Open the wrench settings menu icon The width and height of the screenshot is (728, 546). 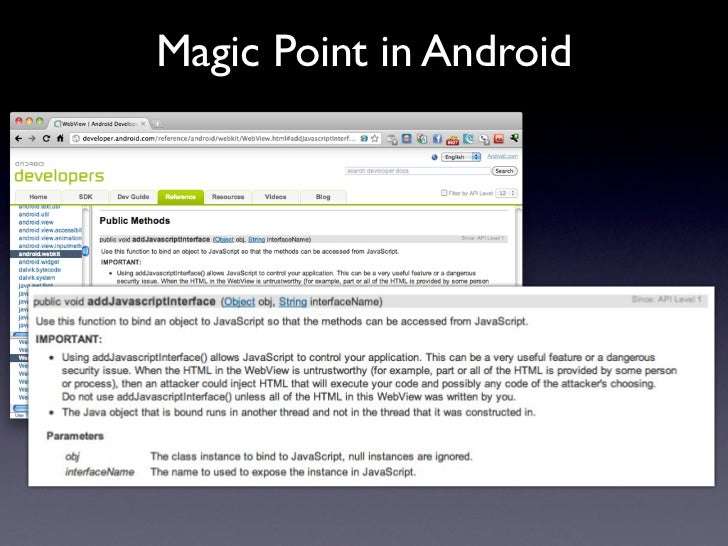pos(514,138)
